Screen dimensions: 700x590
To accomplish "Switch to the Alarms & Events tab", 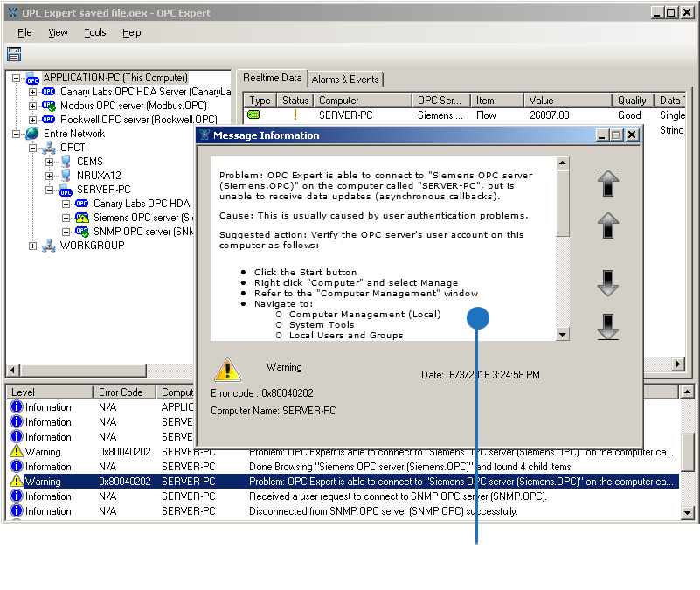I will [x=345, y=80].
